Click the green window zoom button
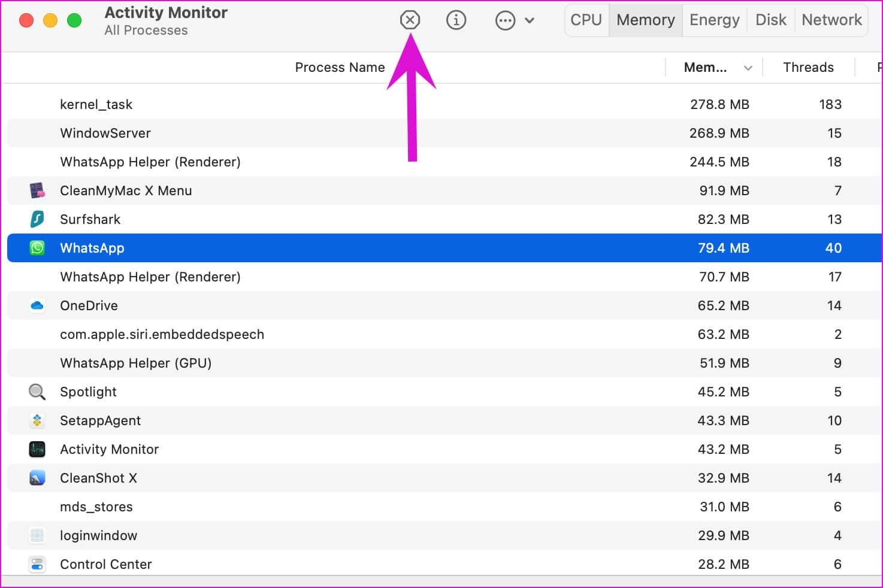883x588 pixels. pyautogui.click(x=74, y=20)
